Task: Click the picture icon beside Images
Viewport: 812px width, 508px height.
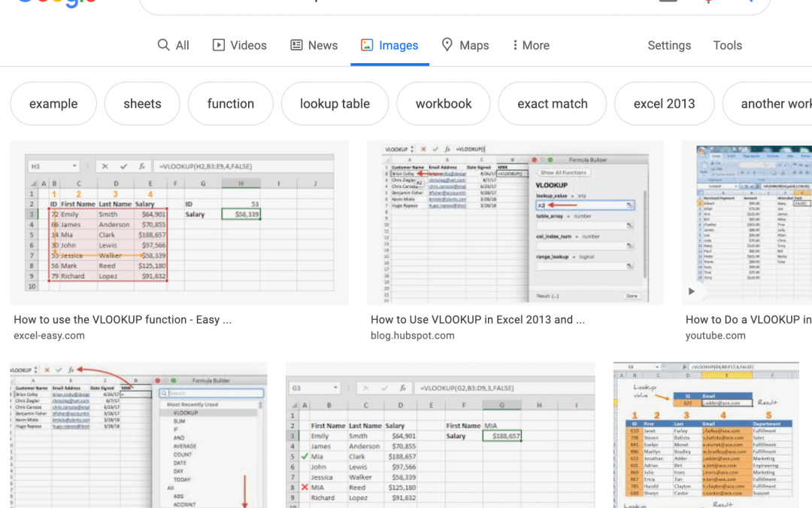Action: pyautogui.click(x=367, y=45)
